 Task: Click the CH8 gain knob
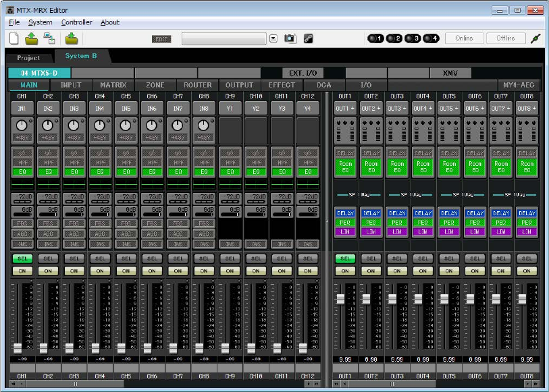pyautogui.click(x=203, y=125)
